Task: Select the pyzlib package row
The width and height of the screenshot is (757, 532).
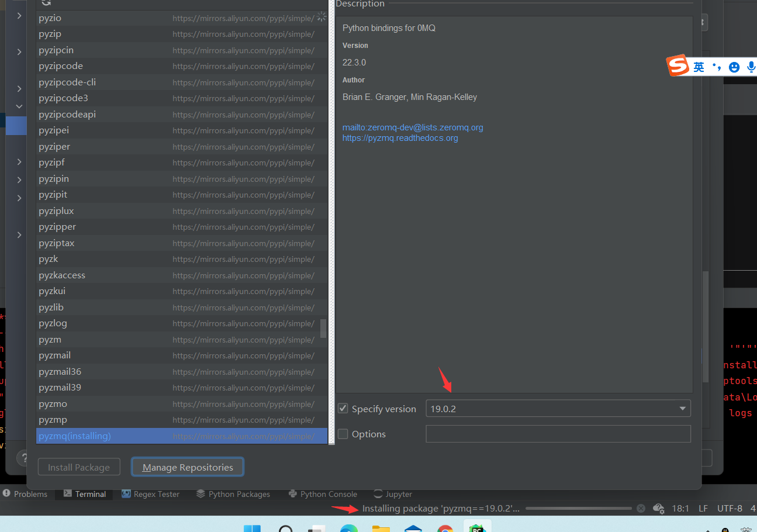Action: point(182,308)
